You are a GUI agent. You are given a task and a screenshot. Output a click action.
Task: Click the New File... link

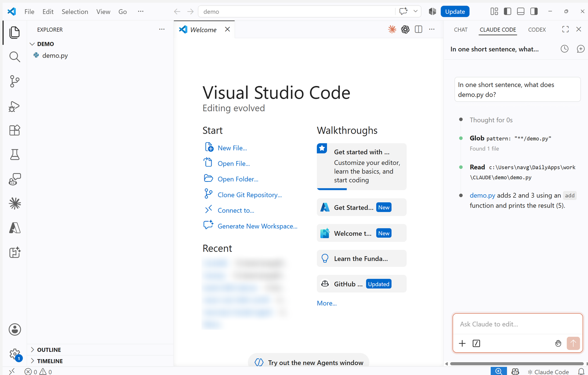coord(232,148)
